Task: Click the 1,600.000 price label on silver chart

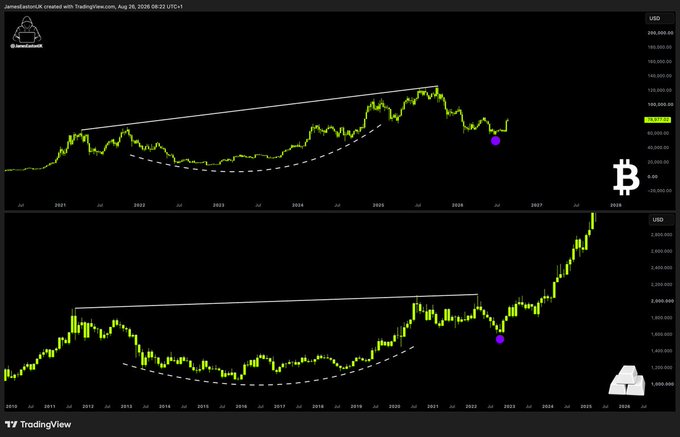Action: [662, 335]
